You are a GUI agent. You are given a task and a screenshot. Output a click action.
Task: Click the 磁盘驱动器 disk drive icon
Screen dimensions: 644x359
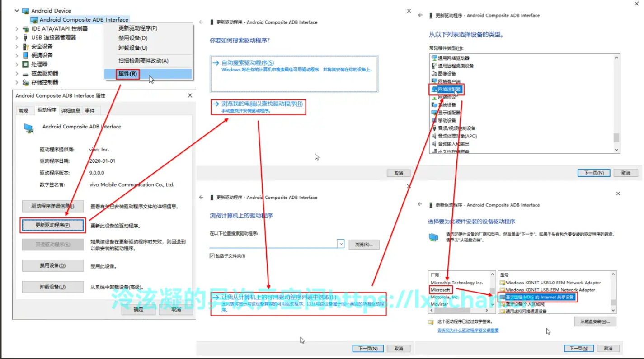point(25,73)
